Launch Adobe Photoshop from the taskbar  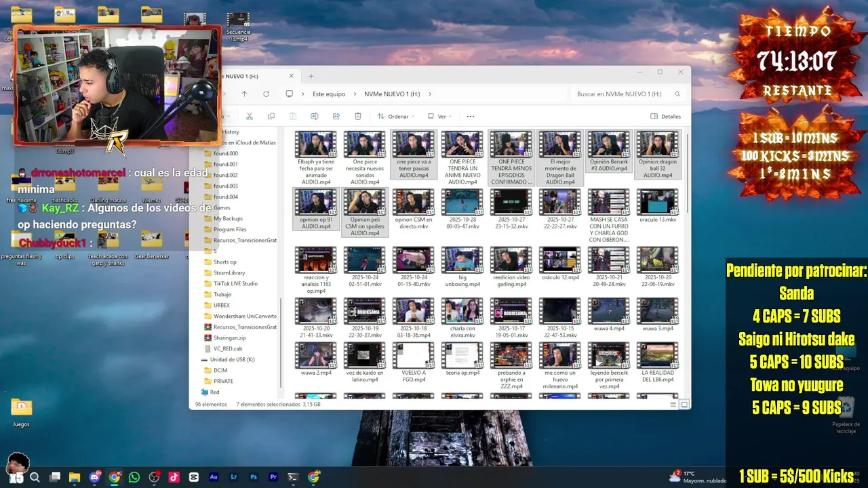(254, 477)
